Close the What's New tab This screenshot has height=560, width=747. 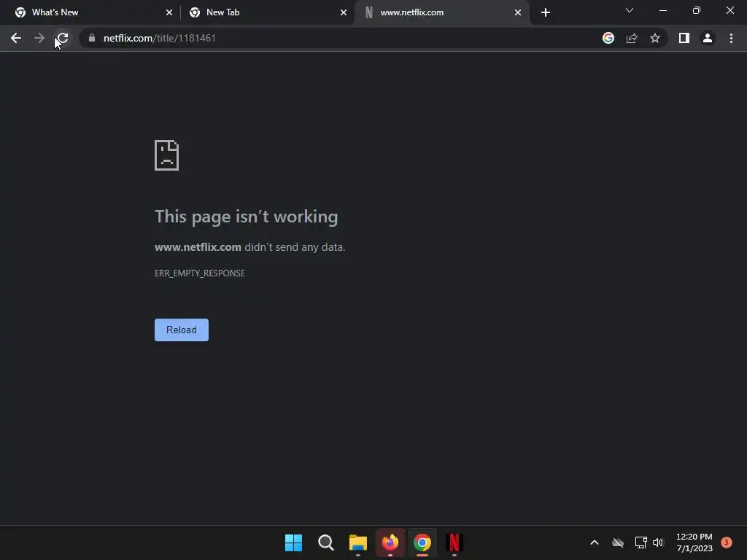(169, 12)
